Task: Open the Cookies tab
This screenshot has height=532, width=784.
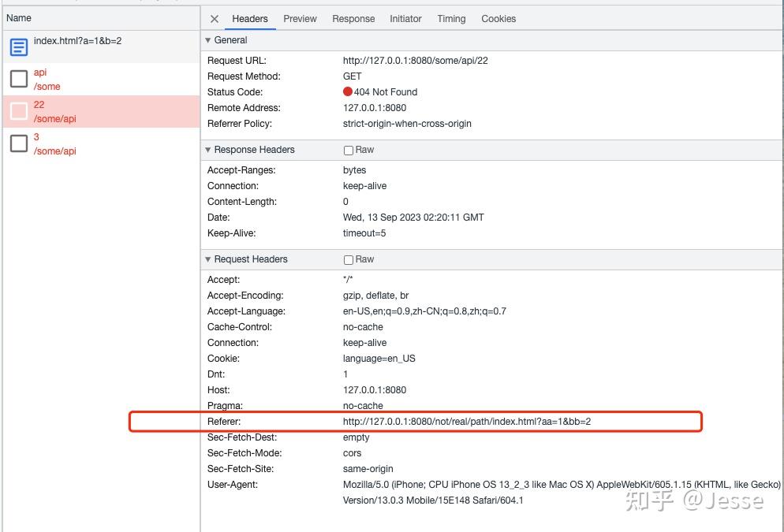Action: [x=498, y=19]
